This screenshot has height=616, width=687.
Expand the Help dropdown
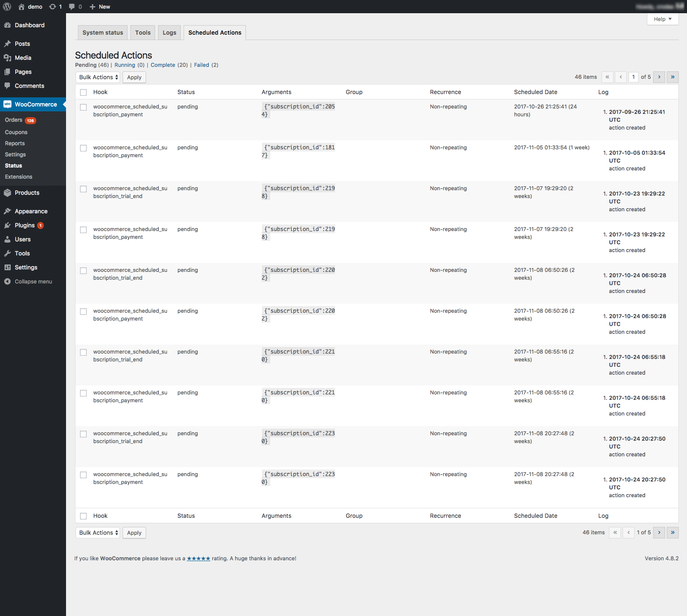pos(662,19)
